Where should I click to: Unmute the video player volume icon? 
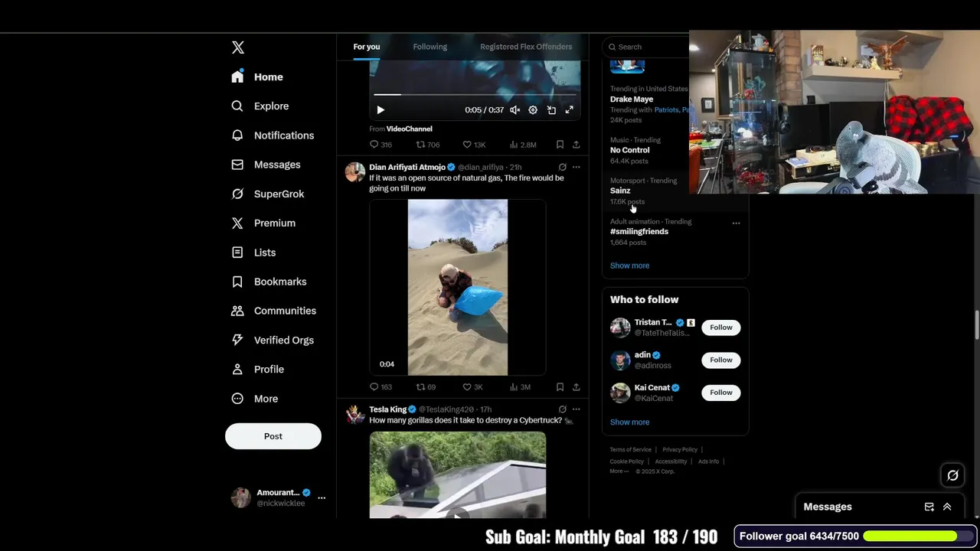(x=515, y=110)
